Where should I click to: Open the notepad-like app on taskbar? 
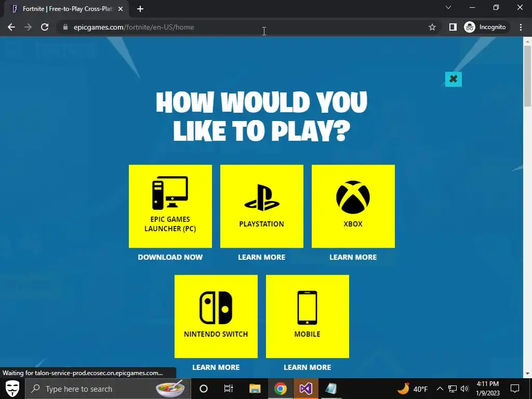tap(331, 389)
